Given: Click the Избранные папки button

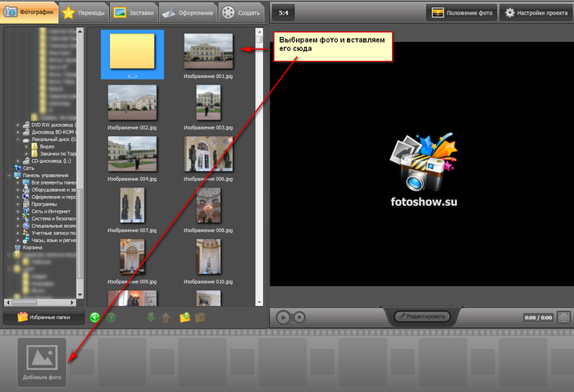Looking at the screenshot, I should tap(44, 317).
